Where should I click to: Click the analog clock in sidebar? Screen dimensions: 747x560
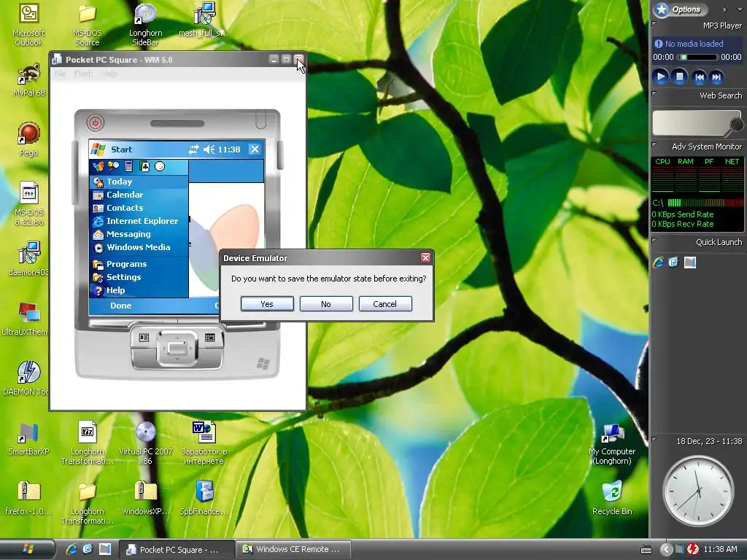[698, 491]
